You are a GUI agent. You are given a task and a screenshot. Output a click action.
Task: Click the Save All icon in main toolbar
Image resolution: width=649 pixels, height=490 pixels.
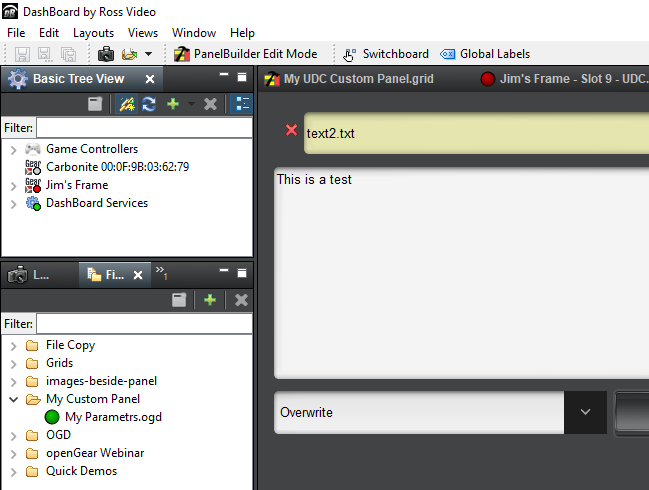tap(68, 54)
